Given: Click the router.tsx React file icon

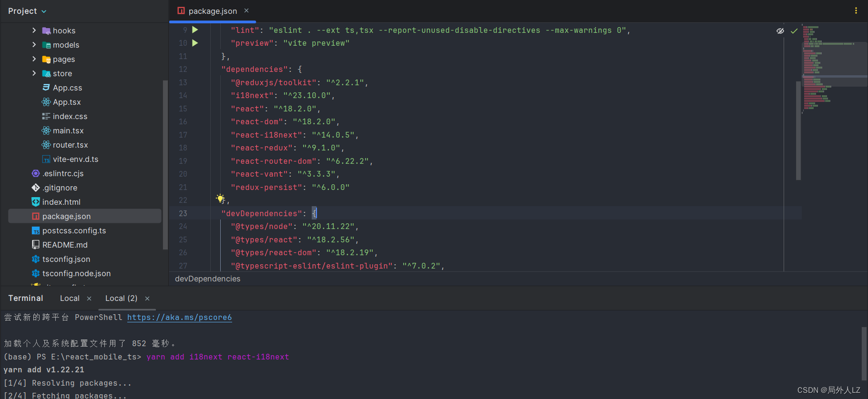Looking at the screenshot, I should pyautogui.click(x=46, y=145).
